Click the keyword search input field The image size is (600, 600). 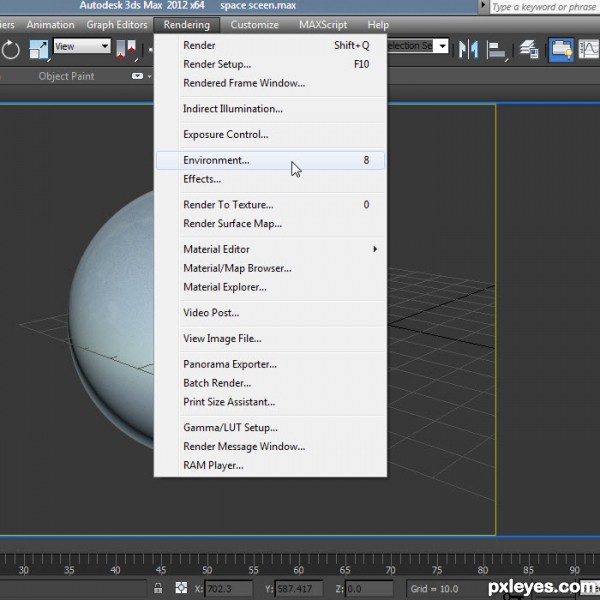545,7
